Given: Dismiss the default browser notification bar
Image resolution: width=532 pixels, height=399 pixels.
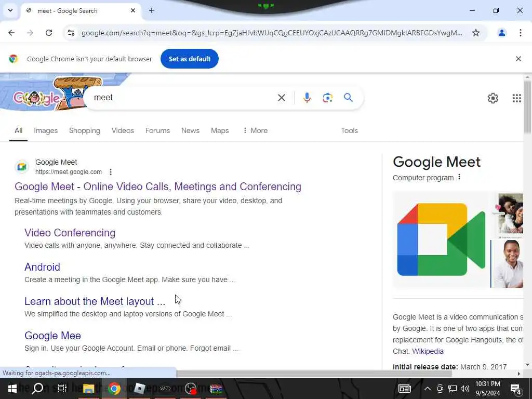Looking at the screenshot, I should tap(518, 59).
